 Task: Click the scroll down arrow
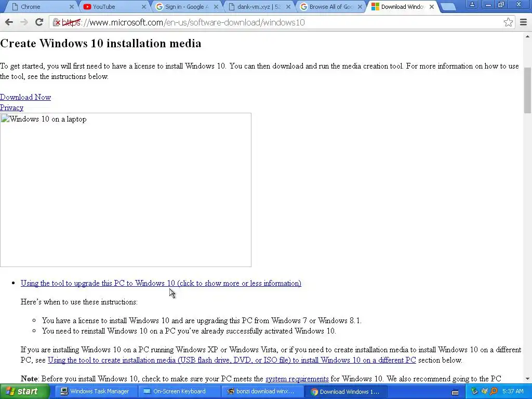click(527, 379)
